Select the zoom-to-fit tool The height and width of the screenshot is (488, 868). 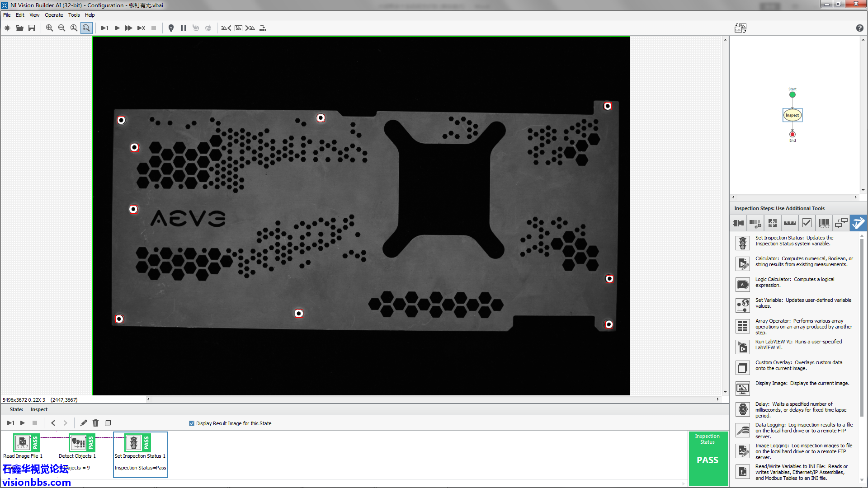pyautogui.click(x=86, y=28)
